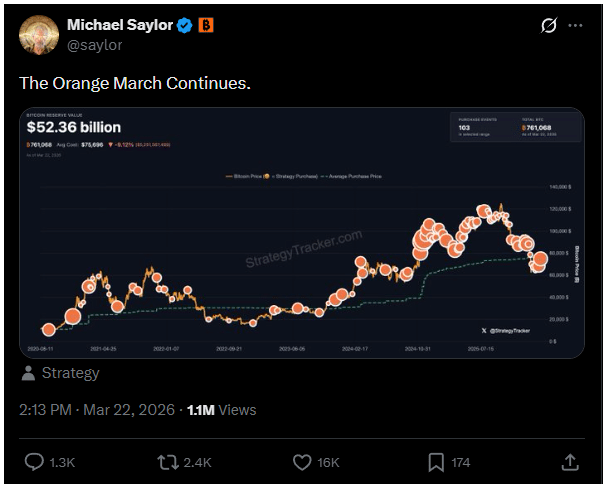This screenshot has width=607, height=488.
Task: Click the reply speech bubble icon
Action: (34, 462)
